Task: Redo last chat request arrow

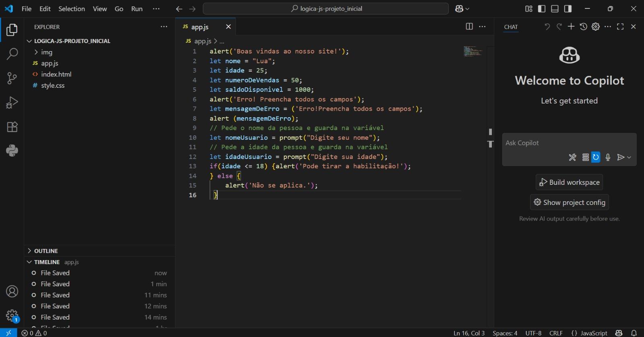Action: click(x=559, y=27)
